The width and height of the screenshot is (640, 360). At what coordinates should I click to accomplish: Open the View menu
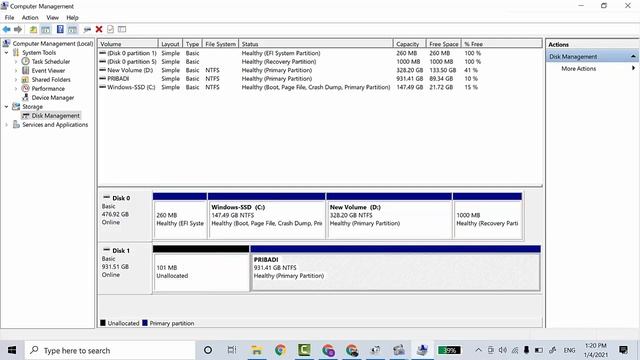[x=52, y=18]
